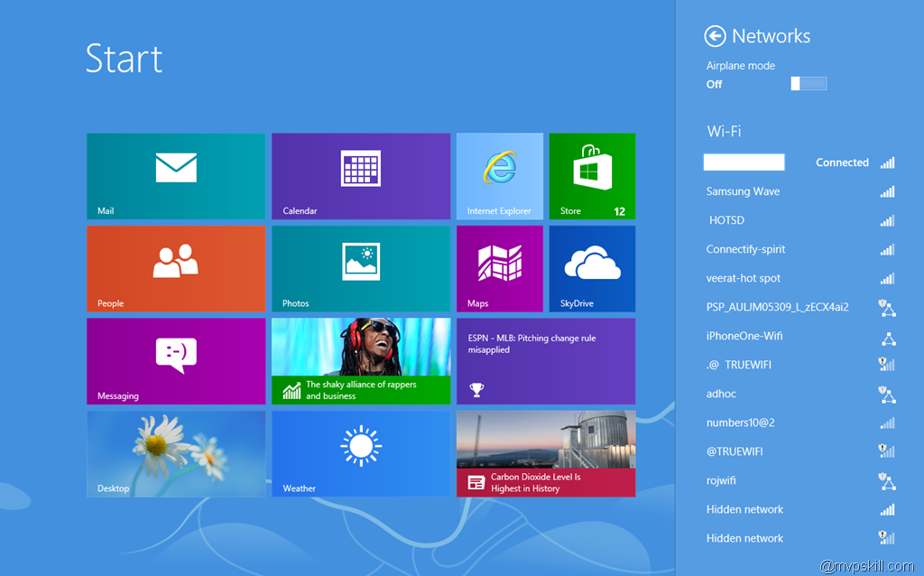The width and height of the screenshot is (924, 576).
Task: Open the Maps tile
Action: pos(500,269)
